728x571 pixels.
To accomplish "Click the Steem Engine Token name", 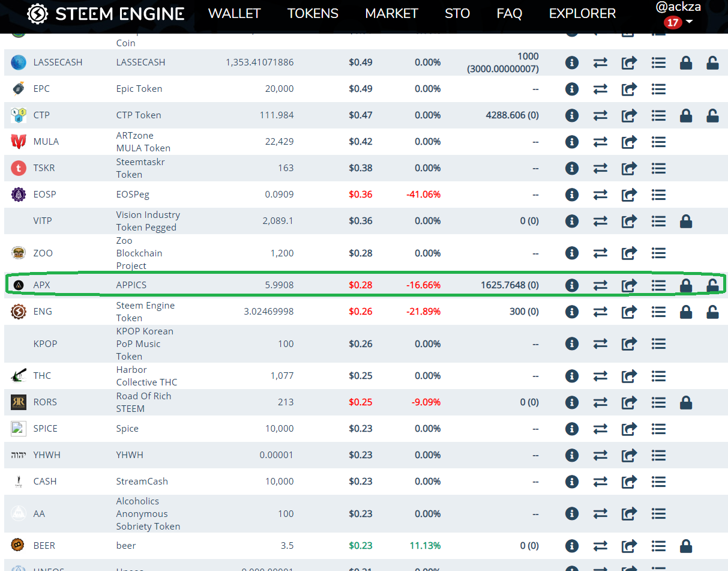I will click(x=145, y=312).
